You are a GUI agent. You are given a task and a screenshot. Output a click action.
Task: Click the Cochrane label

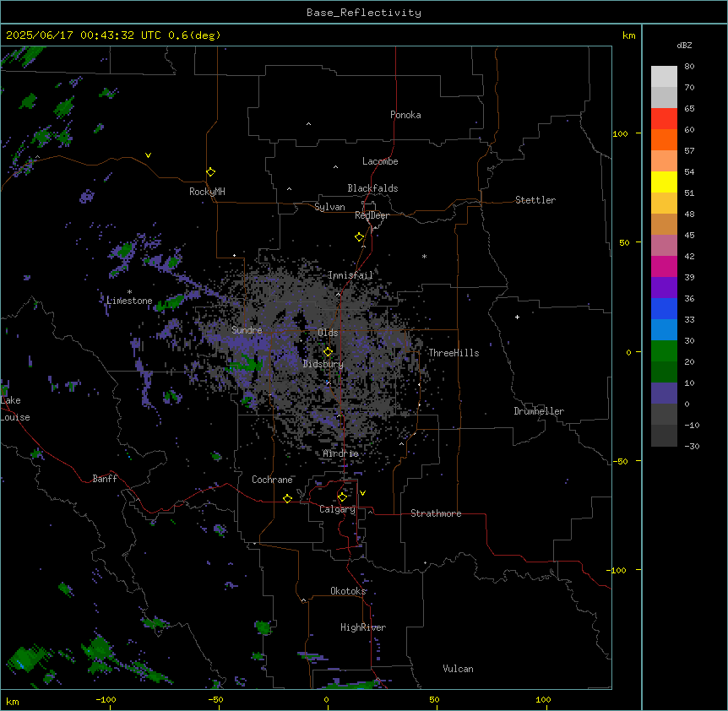point(272,480)
